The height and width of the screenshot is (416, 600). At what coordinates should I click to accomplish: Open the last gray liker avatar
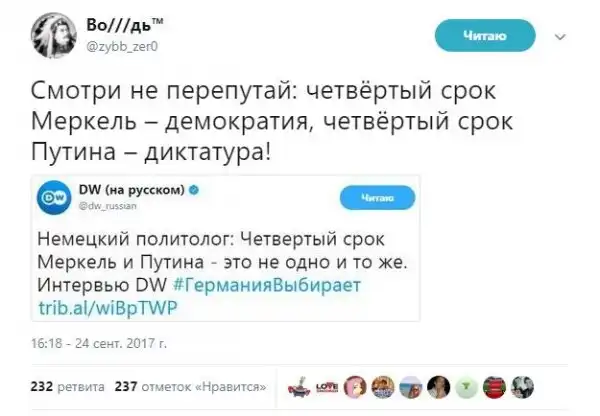[x=522, y=387]
